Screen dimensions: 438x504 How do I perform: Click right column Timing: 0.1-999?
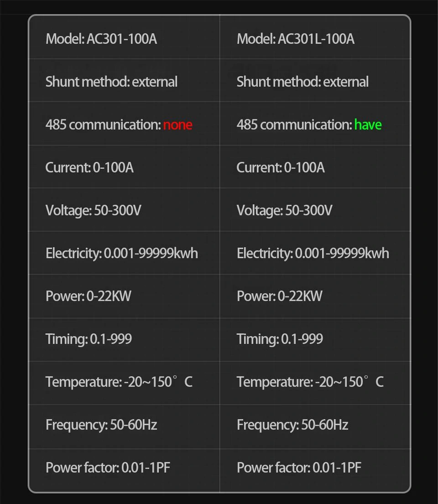click(x=280, y=339)
